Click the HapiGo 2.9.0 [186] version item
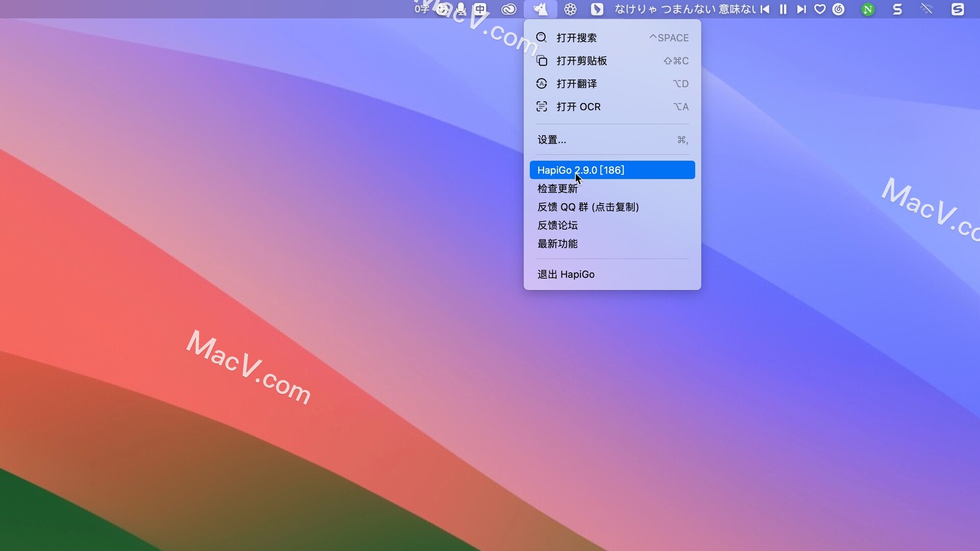This screenshot has height=551, width=980. tap(612, 170)
